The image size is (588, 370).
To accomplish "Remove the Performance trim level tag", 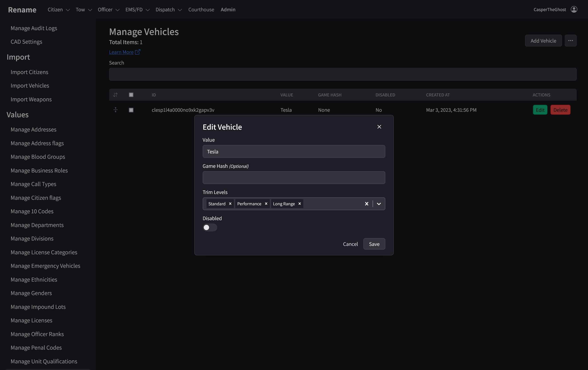I will 266,204.
